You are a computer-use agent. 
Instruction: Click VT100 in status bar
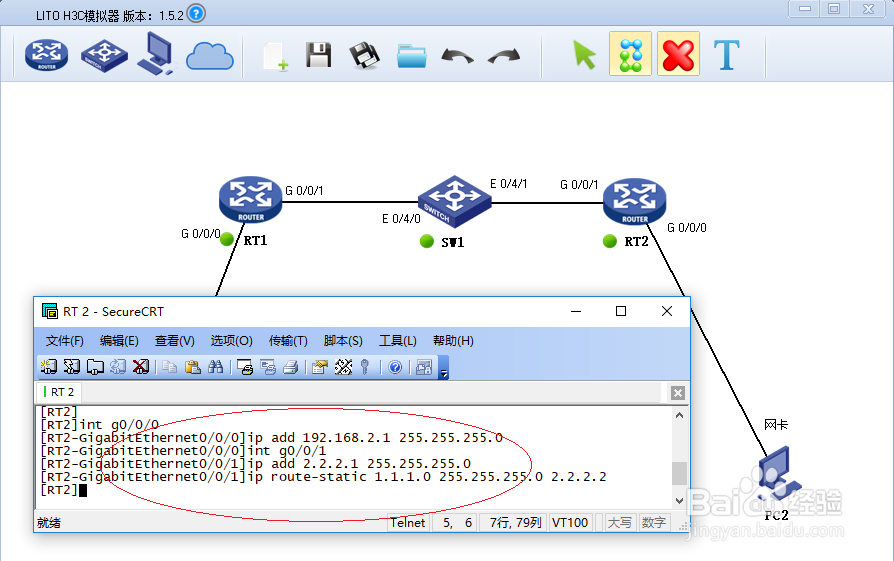tap(570, 522)
